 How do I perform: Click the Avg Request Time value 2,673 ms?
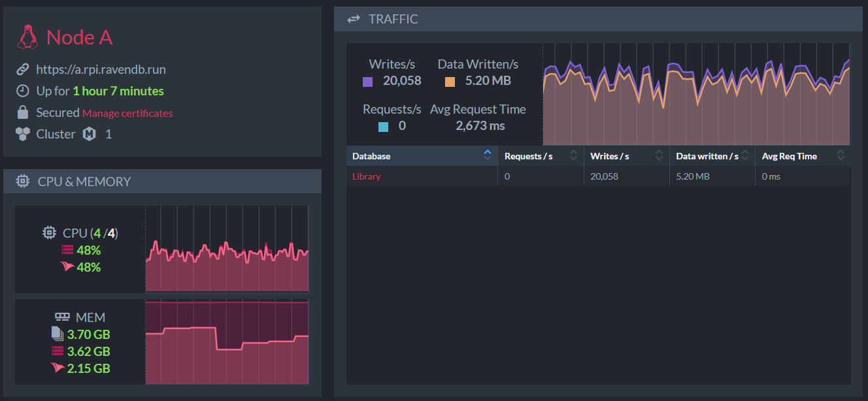(480, 125)
